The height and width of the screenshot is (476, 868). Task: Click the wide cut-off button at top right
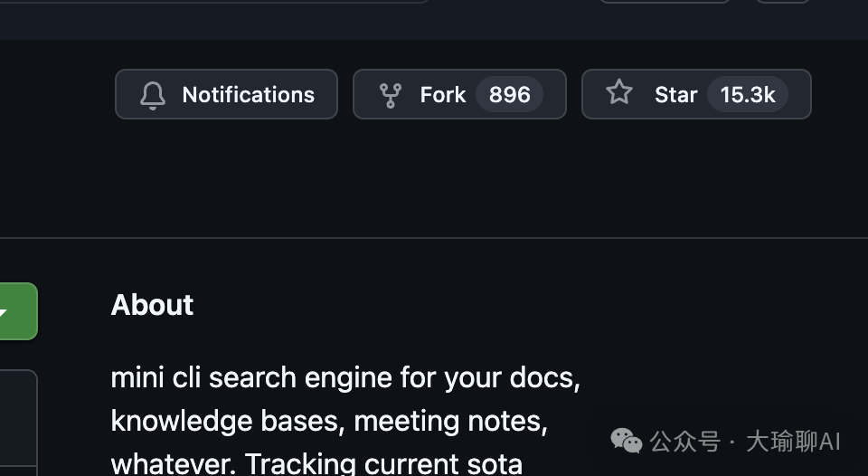[x=665, y=2]
